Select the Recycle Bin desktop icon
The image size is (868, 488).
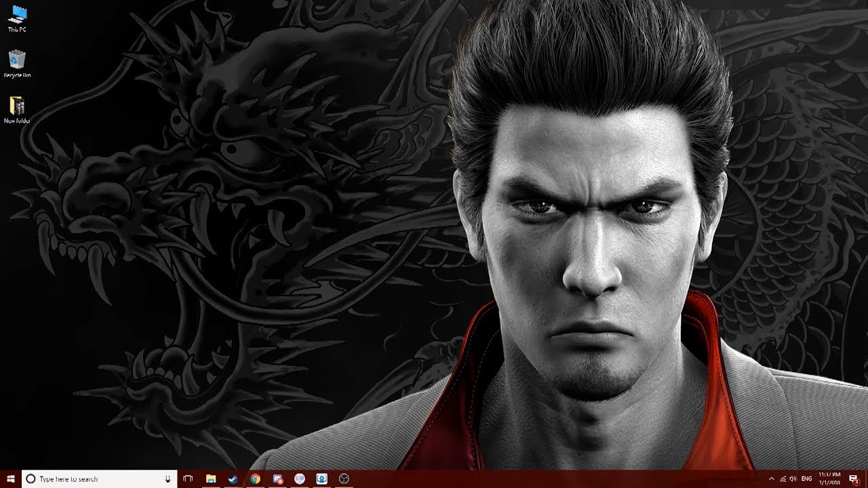tap(18, 64)
